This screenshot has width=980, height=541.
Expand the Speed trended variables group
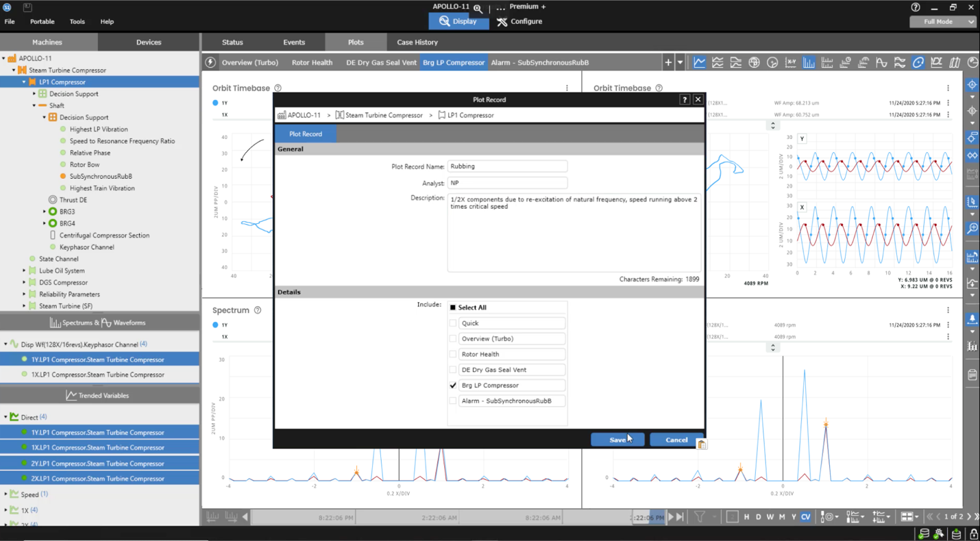6,494
